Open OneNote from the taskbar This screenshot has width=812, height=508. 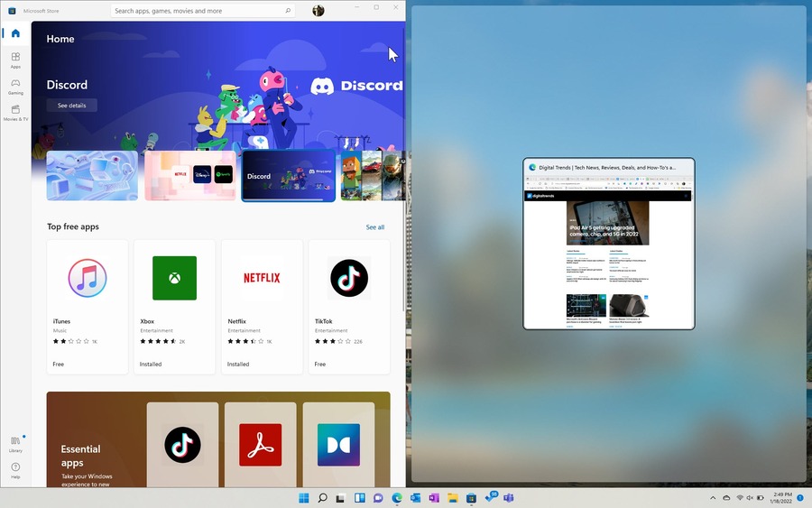(434, 498)
